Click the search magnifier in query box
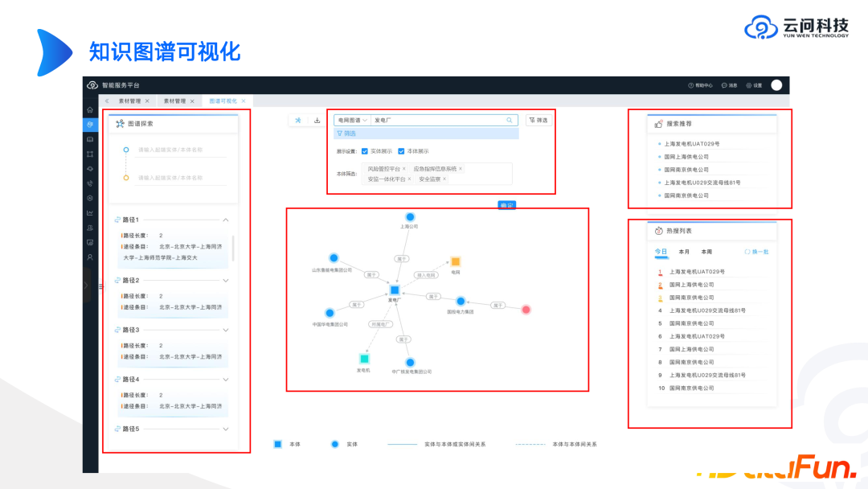868x489 pixels. (x=510, y=120)
